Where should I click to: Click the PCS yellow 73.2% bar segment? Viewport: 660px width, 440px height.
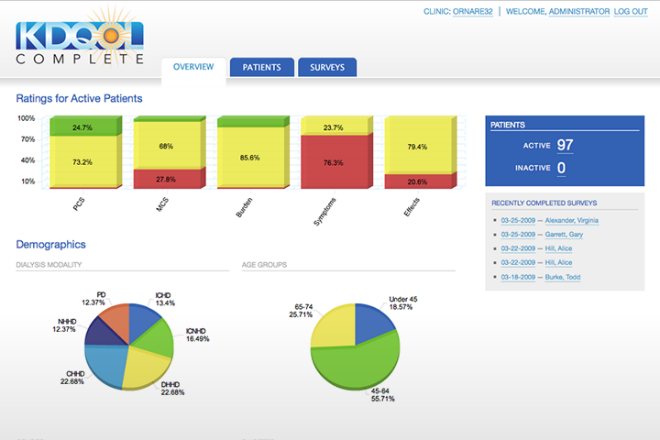click(82, 161)
